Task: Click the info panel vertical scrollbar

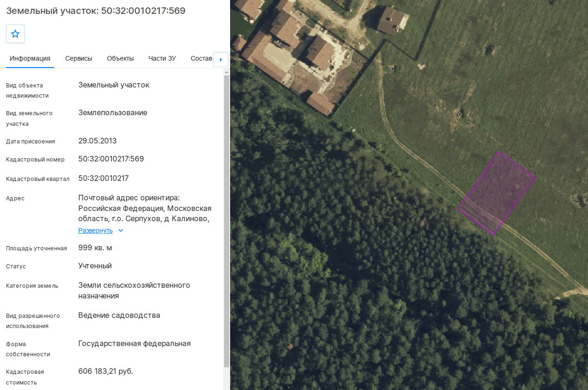Action: [226, 221]
